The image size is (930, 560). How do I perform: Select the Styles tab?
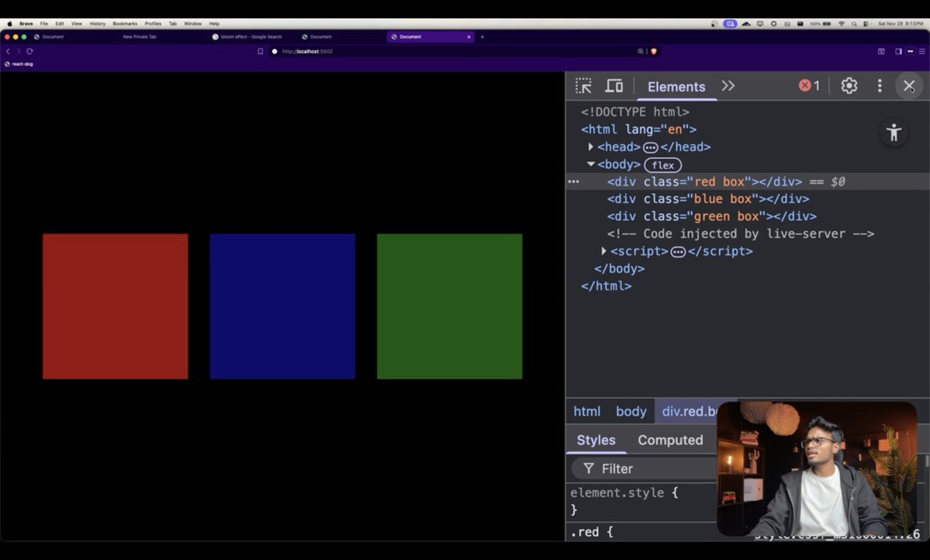(596, 441)
